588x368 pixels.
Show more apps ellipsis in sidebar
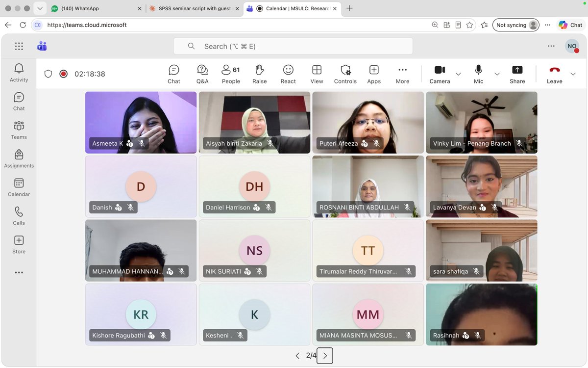click(x=19, y=272)
